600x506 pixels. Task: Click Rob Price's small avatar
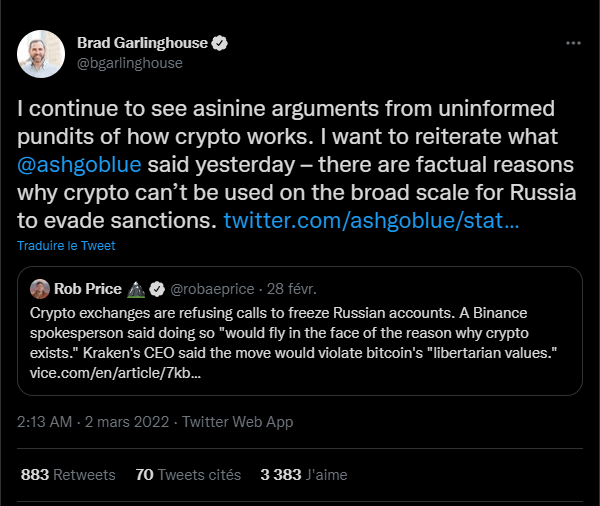[40, 290]
